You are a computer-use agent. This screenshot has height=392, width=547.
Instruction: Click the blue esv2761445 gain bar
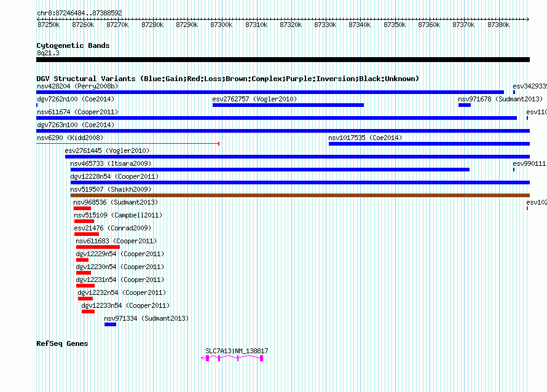[x=297, y=157]
